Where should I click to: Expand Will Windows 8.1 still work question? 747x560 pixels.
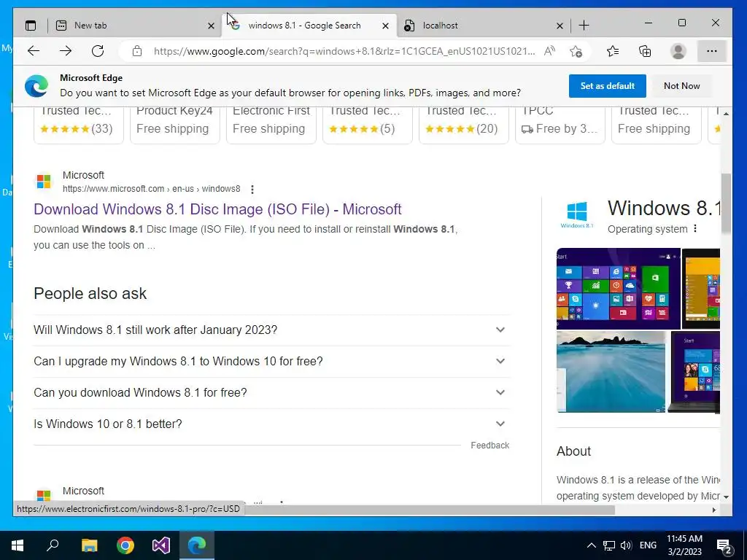click(x=271, y=330)
